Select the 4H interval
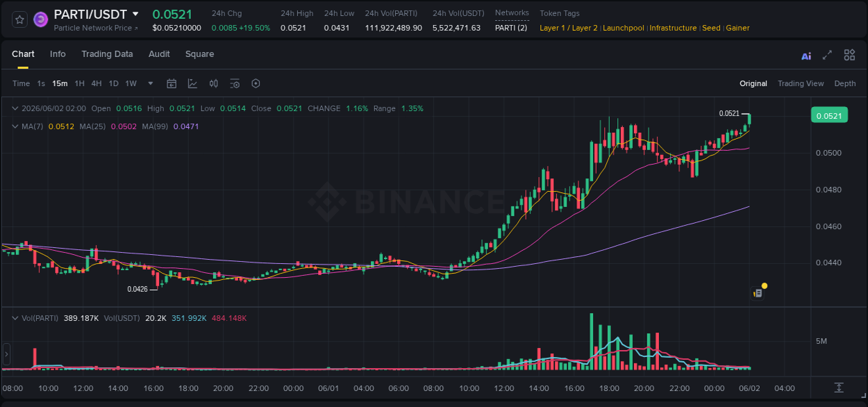 tap(97, 83)
